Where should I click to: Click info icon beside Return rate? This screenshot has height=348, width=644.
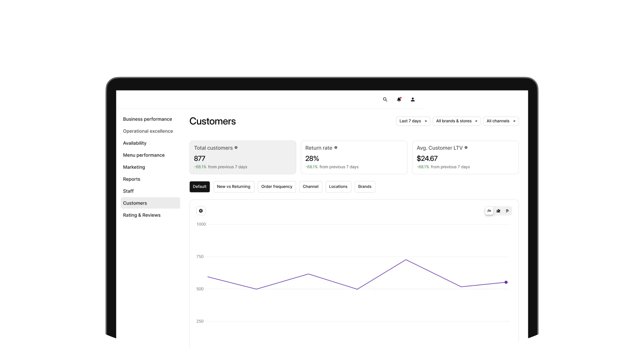point(336,148)
